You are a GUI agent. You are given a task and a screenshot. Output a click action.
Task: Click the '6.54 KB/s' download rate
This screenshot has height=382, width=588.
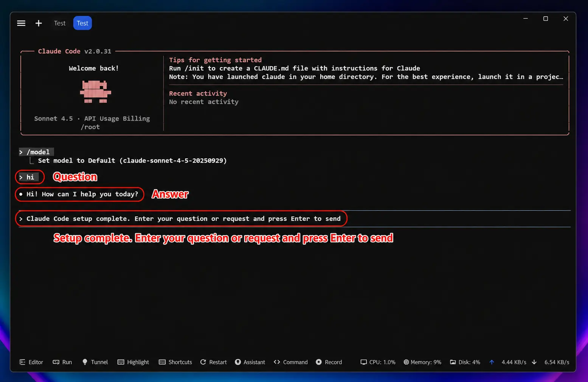tap(557, 362)
